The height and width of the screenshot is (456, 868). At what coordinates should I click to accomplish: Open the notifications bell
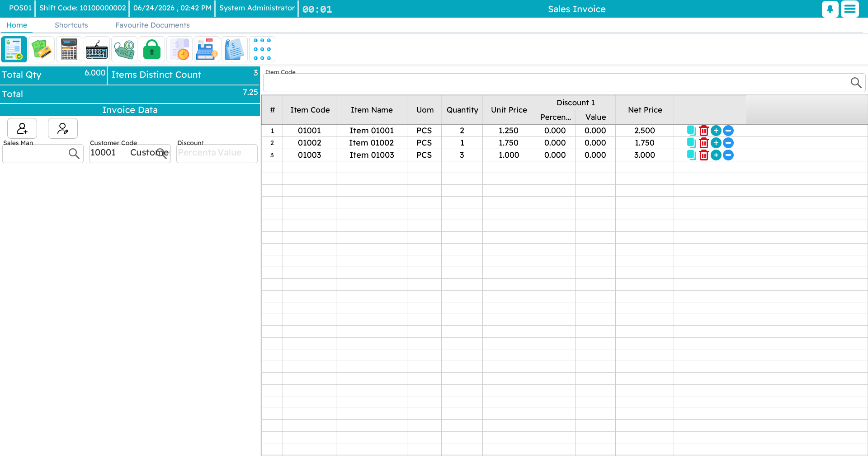(830, 9)
